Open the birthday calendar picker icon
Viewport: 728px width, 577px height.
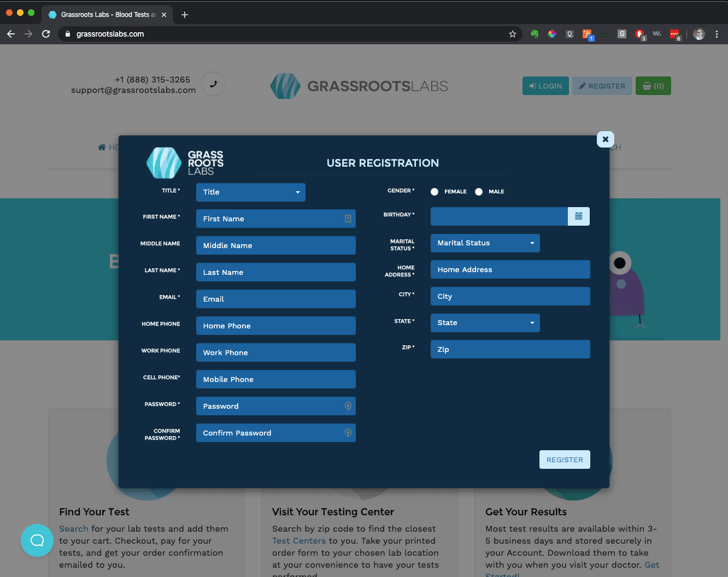[x=578, y=216]
